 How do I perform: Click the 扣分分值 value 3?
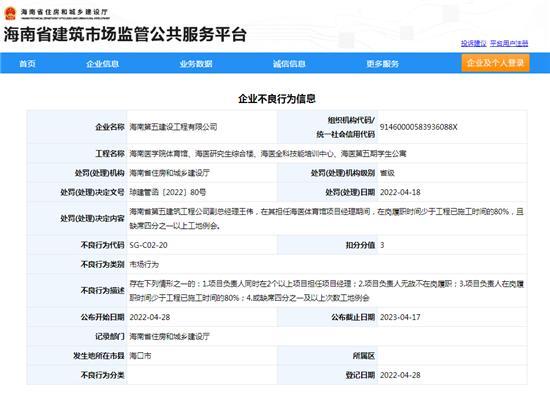(x=382, y=245)
